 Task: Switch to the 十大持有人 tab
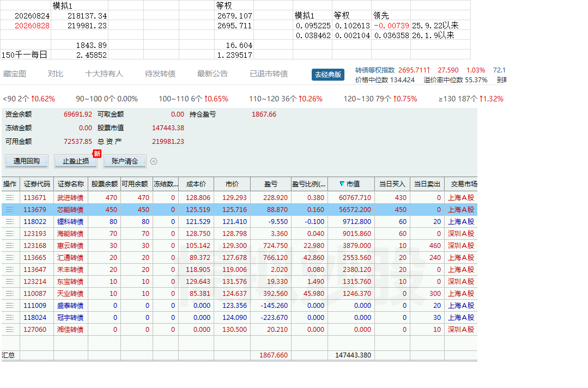104,74
